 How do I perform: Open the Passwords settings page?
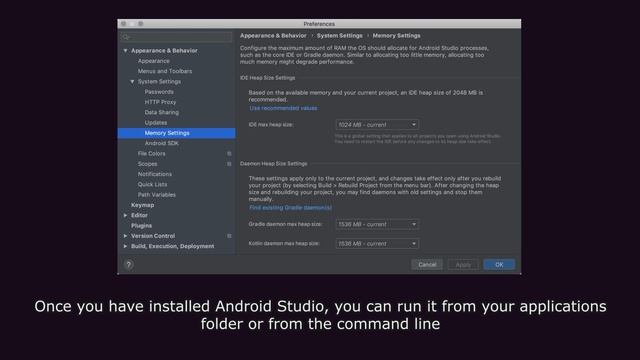159,92
